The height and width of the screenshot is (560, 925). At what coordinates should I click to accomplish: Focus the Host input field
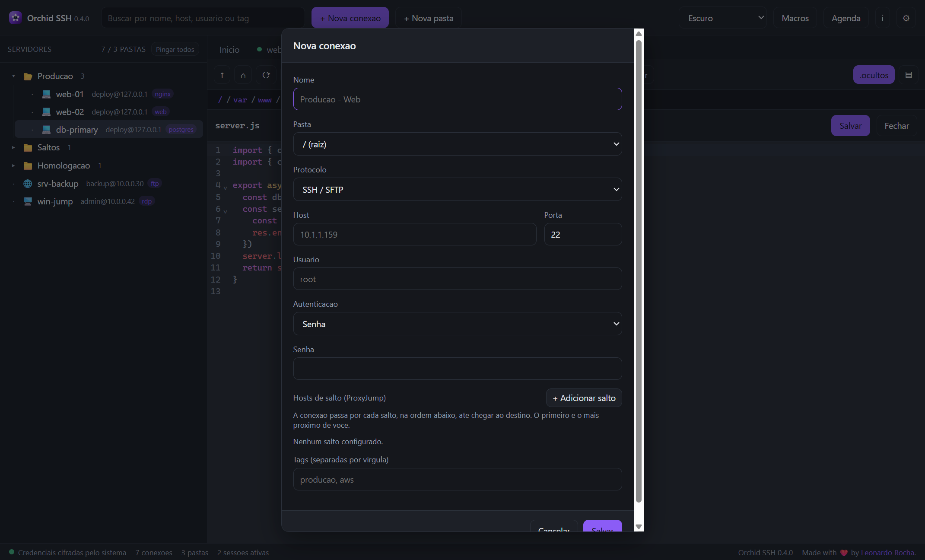pos(415,234)
